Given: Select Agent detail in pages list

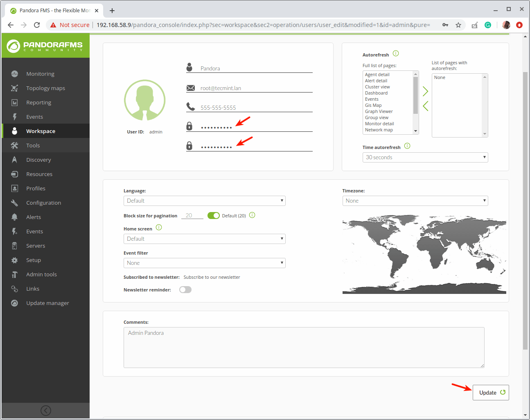Looking at the screenshot, I should coord(377,75).
